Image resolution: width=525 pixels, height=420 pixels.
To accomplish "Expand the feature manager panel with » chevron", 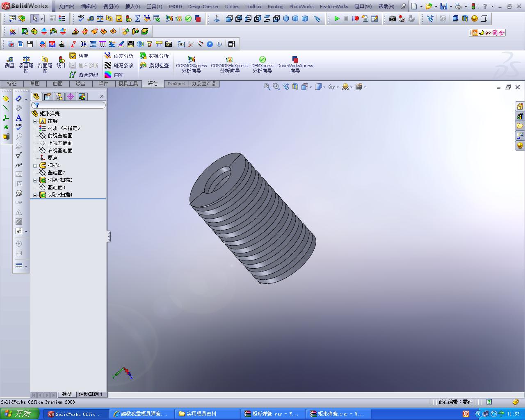I will pos(102,96).
